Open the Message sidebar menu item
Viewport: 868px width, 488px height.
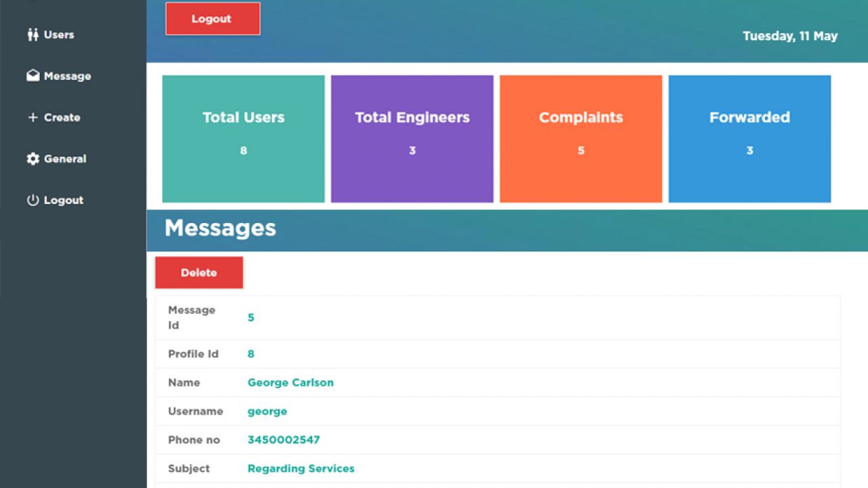coord(67,76)
